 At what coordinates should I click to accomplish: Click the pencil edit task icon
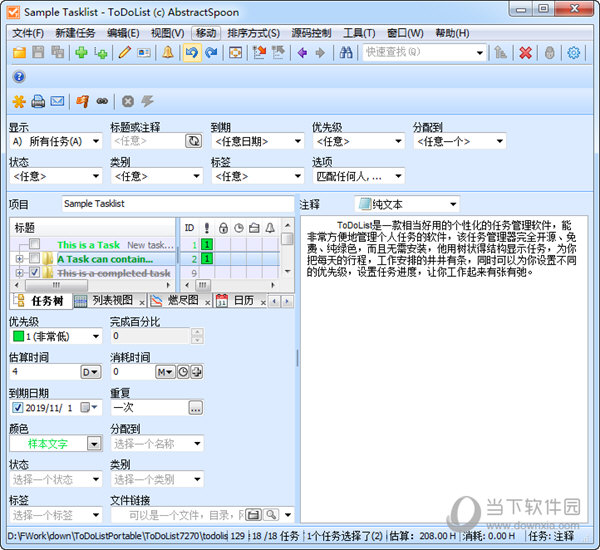pos(125,53)
